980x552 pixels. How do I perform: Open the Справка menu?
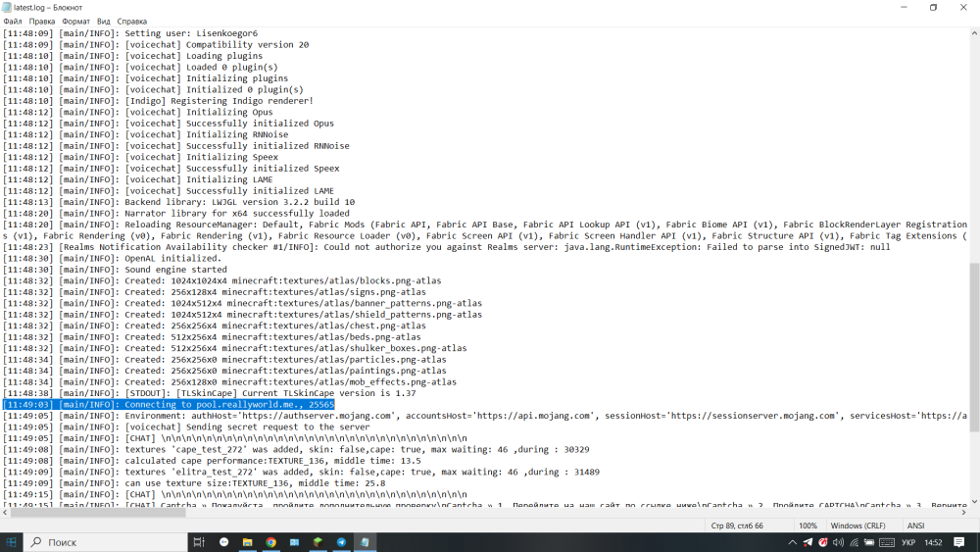click(132, 22)
